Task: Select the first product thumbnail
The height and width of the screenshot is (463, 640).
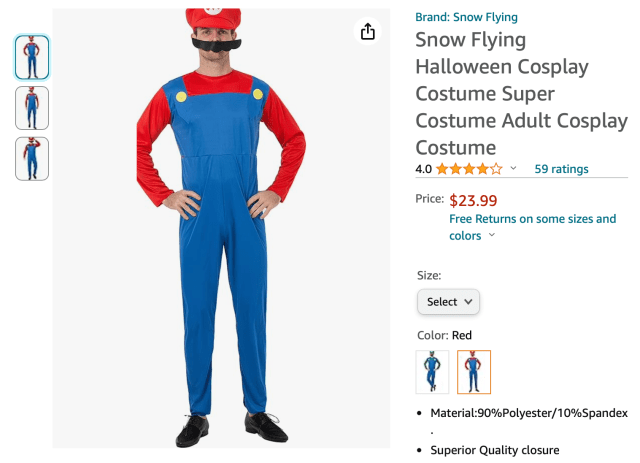Action: pyautogui.click(x=32, y=57)
